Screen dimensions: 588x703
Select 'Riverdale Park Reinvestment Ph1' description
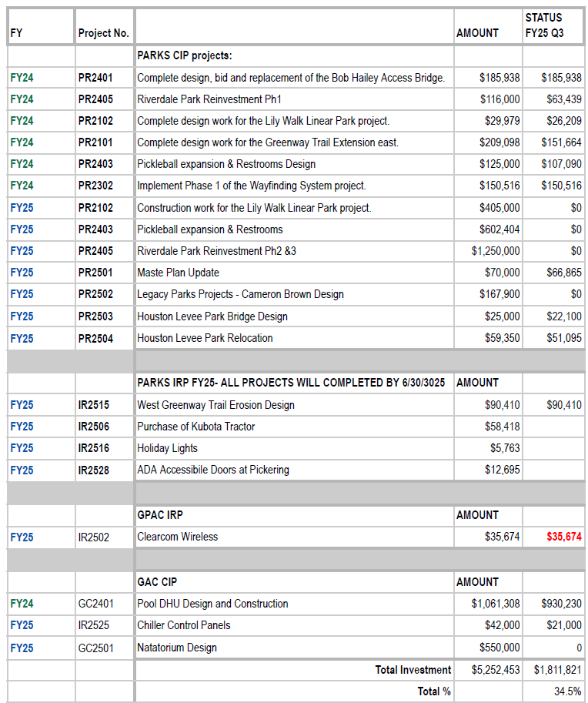click(209, 99)
